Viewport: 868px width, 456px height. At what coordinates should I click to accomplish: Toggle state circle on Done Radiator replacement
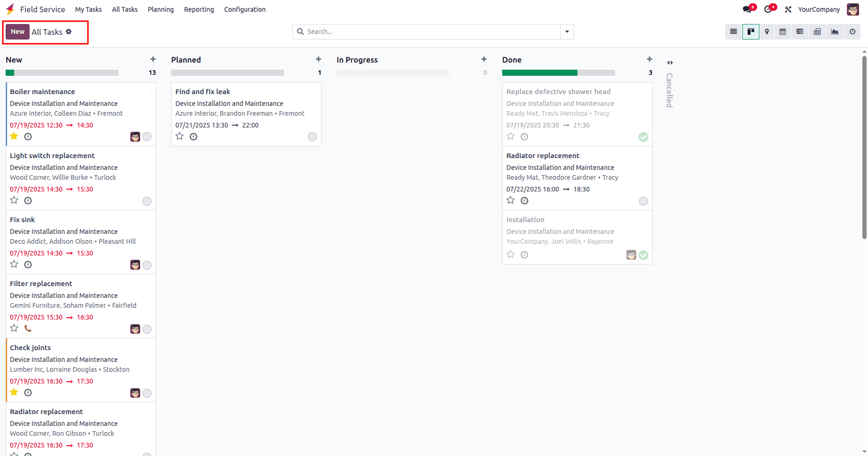click(643, 201)
